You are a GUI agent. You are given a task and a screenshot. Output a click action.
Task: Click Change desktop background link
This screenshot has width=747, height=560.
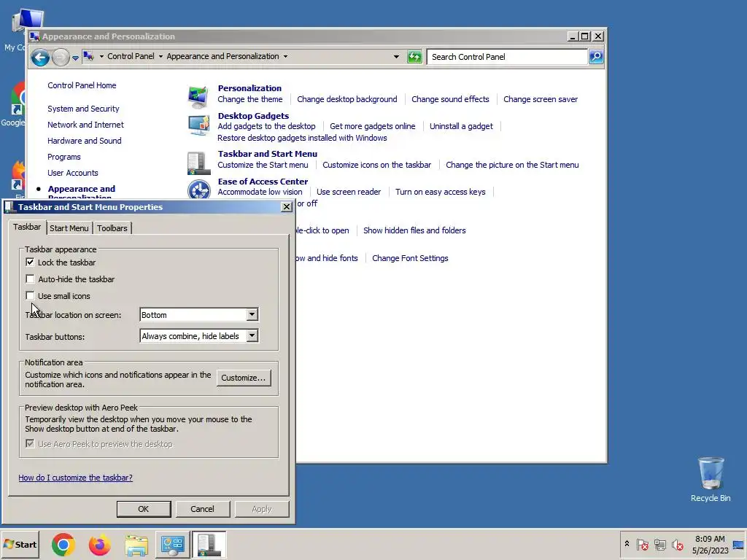point(347,99)
